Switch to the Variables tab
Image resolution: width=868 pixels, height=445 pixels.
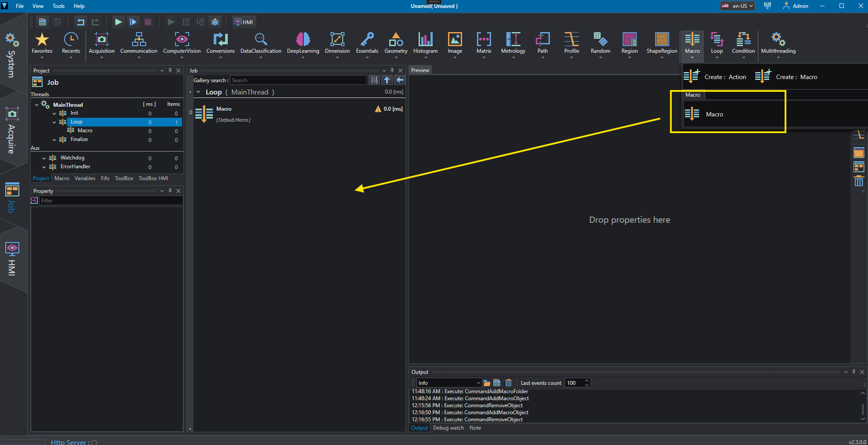point(85,178)
